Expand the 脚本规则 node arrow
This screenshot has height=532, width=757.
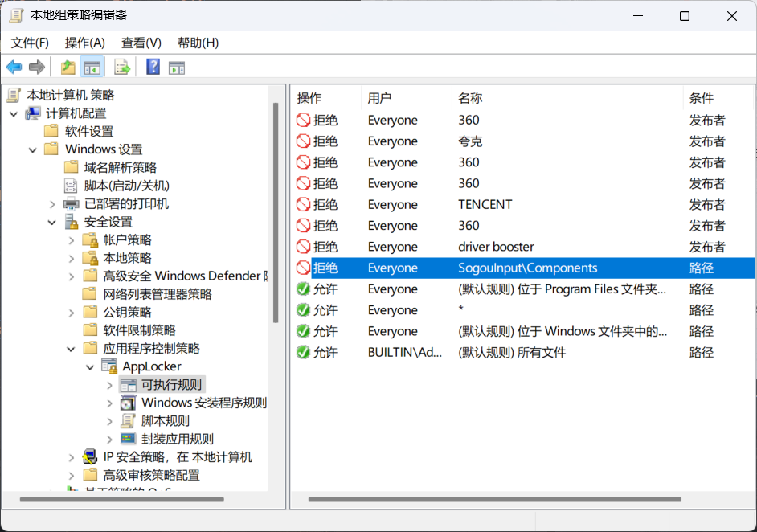tap(109, 421)
